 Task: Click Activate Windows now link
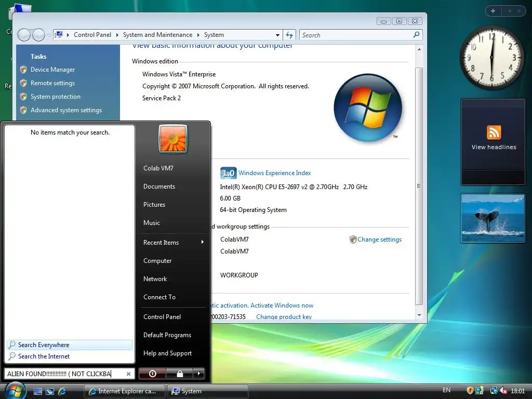(x=282, y=305)
